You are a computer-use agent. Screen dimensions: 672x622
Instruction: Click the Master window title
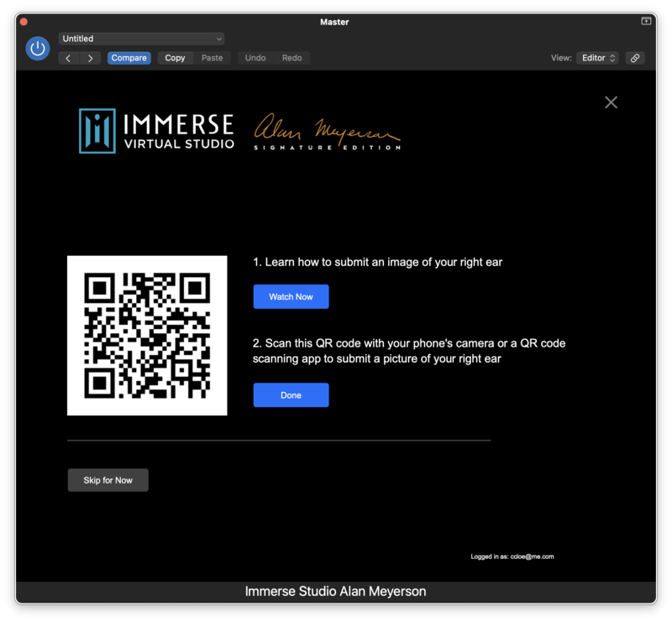(334, 22)
